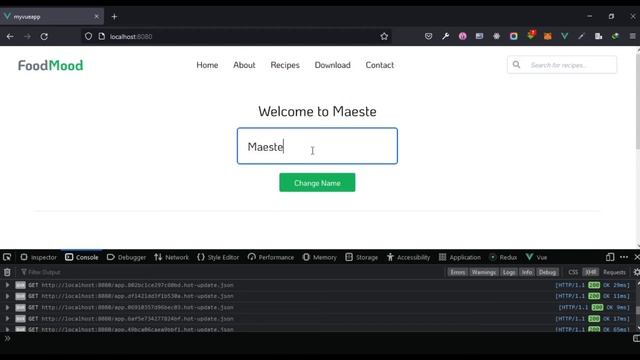Open the Firefox hamburger menu
The image size is (640, 360).
633,36
